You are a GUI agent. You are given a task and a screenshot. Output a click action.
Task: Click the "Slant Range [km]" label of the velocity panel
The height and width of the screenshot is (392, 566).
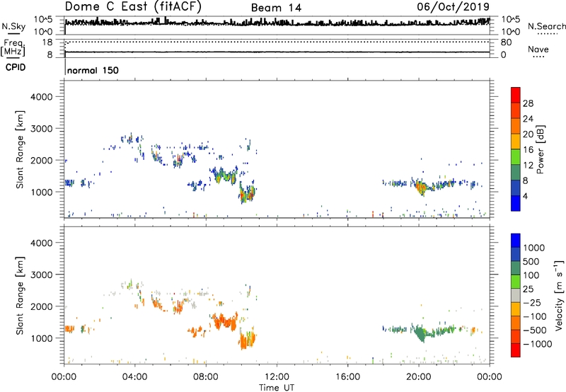20,296
